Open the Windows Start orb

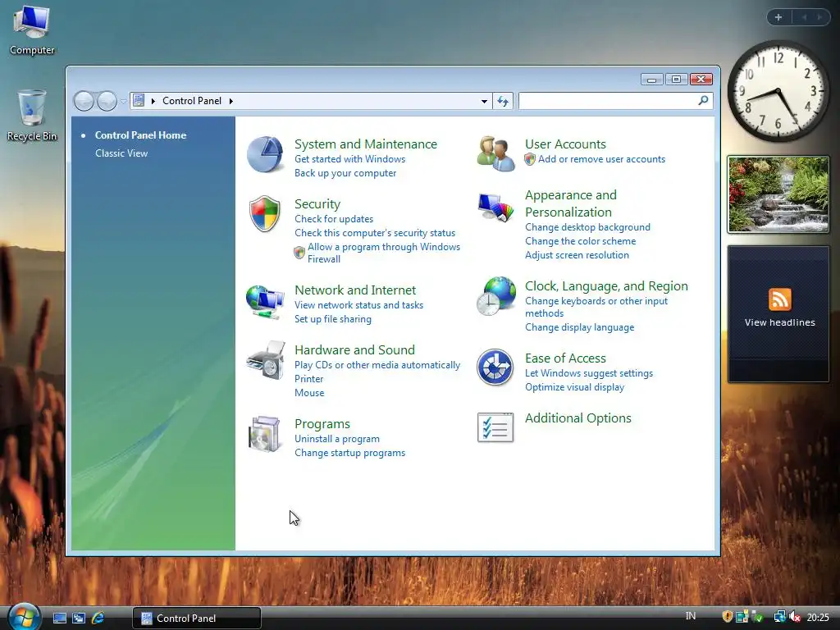point(24,617)
